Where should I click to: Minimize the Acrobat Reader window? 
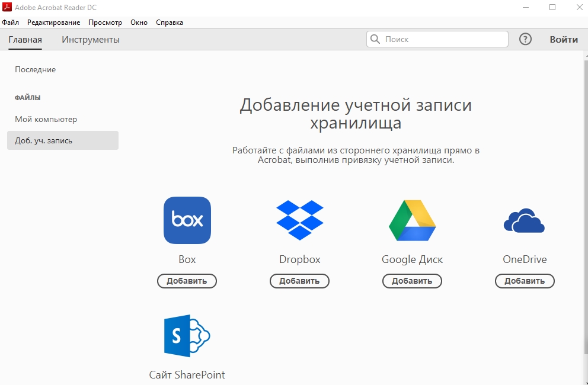pos(526,8)
